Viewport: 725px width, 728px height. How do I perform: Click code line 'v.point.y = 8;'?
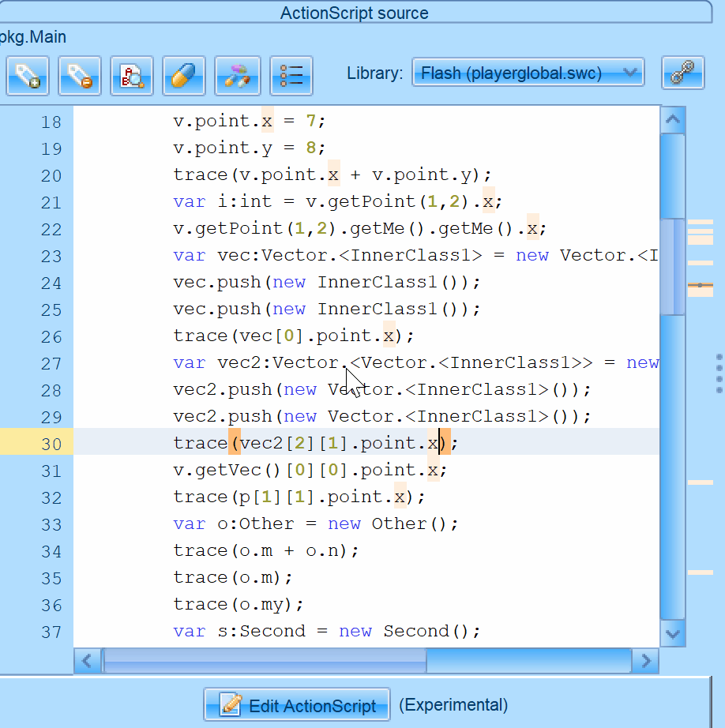pos(250,148)
